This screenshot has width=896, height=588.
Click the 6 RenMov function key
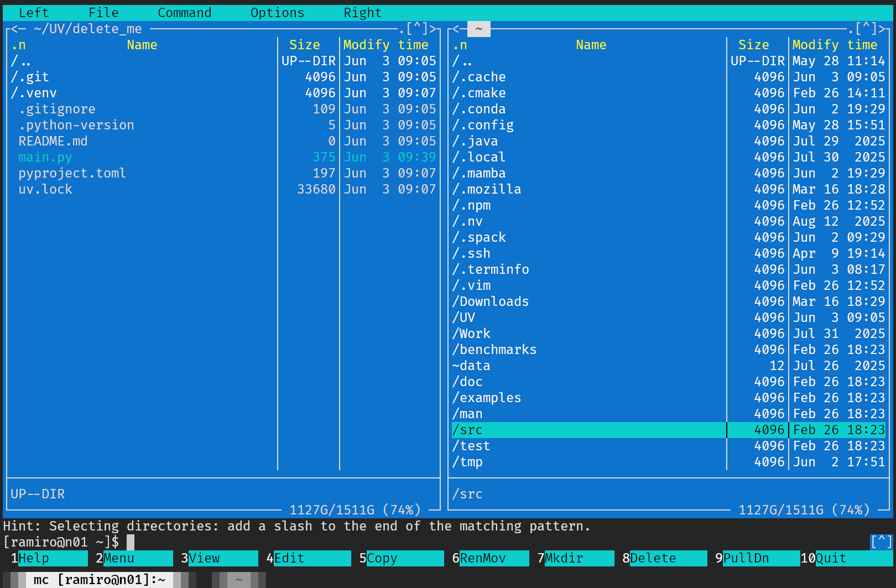[490, 558]
